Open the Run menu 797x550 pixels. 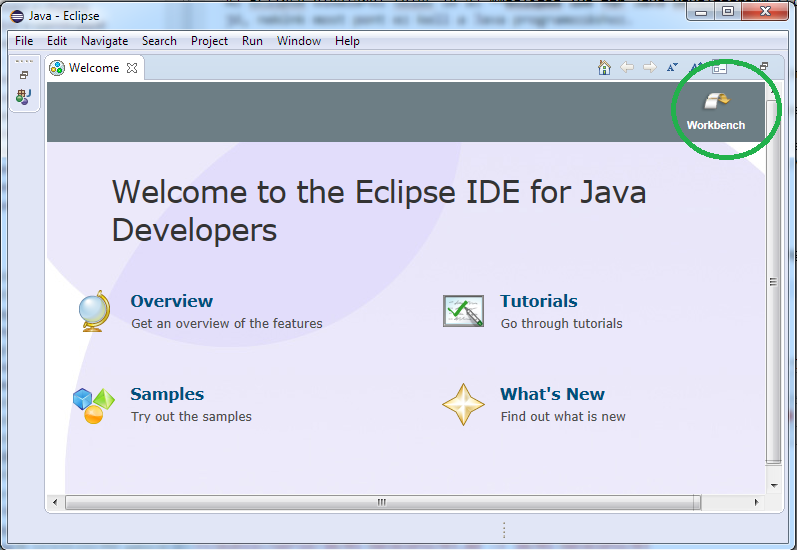pyautogui.click(x=252, y=41)
